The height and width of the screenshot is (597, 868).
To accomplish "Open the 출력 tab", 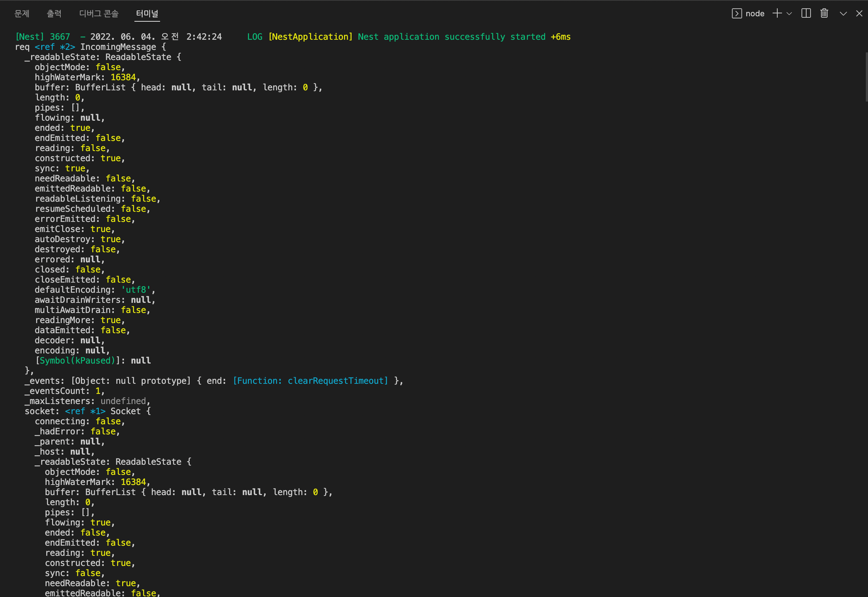I will pyautogui.click(x=54, y=13).
